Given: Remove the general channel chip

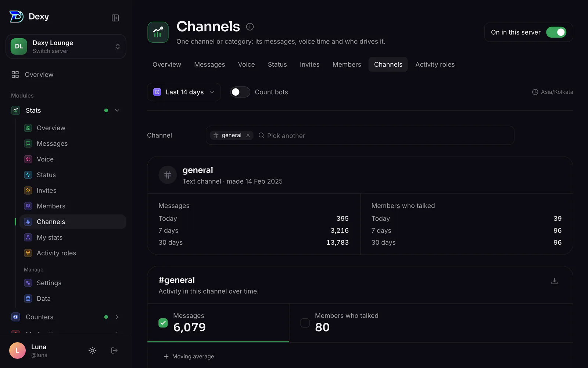Looking at the screenshot, I should [x=248, y=135].
